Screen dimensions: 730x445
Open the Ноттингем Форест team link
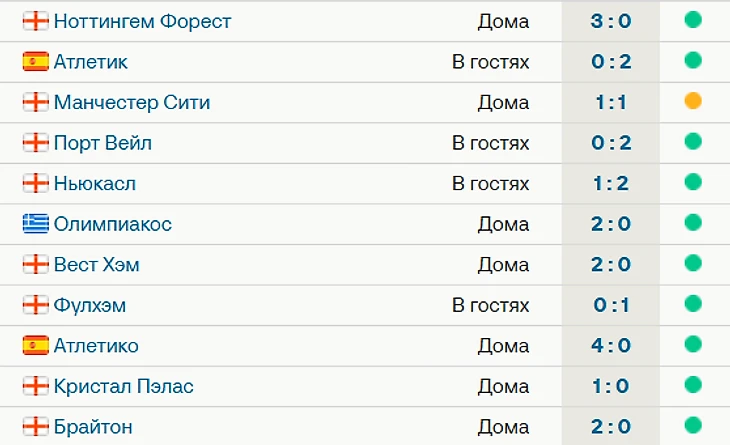142,21
